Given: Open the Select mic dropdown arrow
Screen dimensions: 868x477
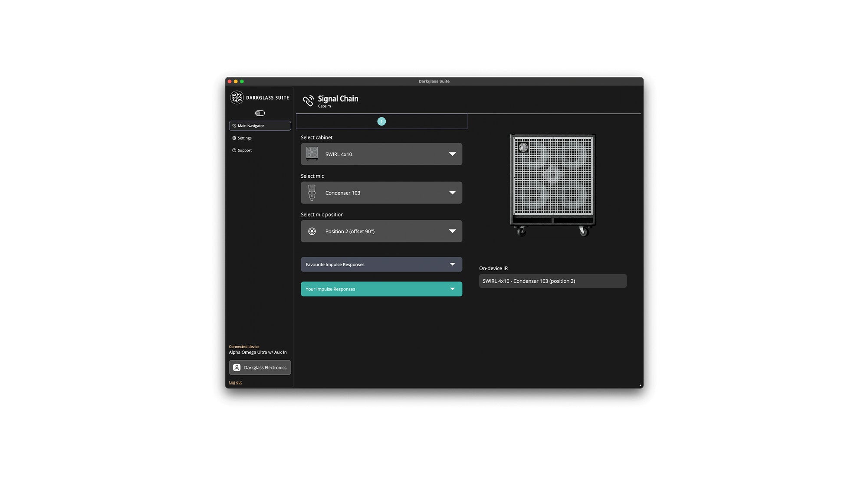Looking at the screenshot, I should (452, 193).
